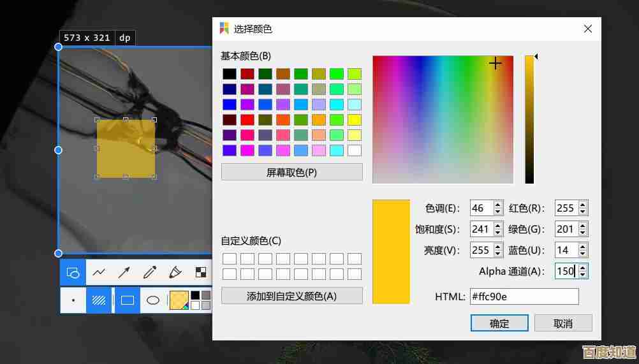
Task: Click the brightness value slider bar
Action: (x=529, y=119)
